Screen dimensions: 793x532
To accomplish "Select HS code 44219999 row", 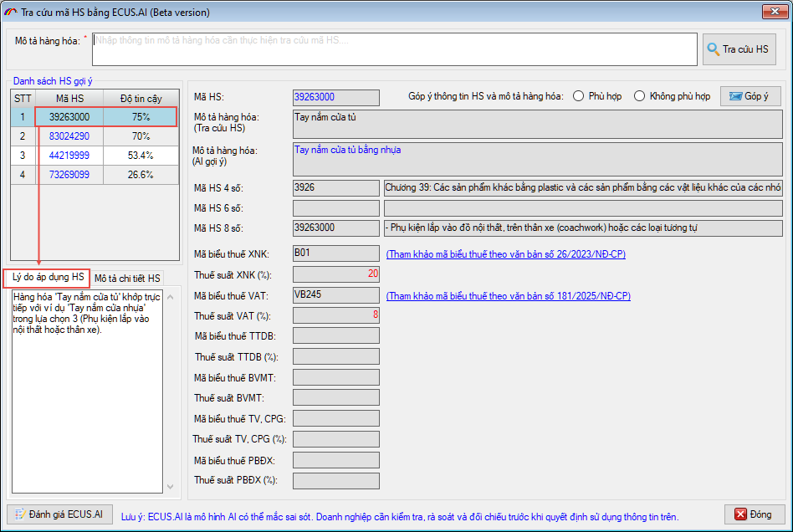I will 69,156.
